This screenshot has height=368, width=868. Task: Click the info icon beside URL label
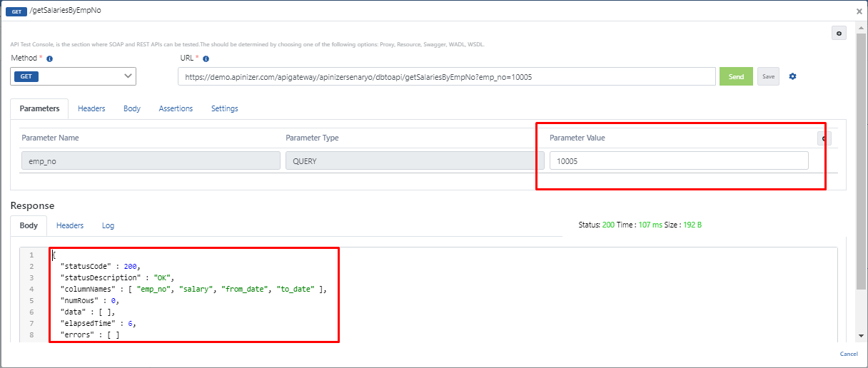(206, 59)
